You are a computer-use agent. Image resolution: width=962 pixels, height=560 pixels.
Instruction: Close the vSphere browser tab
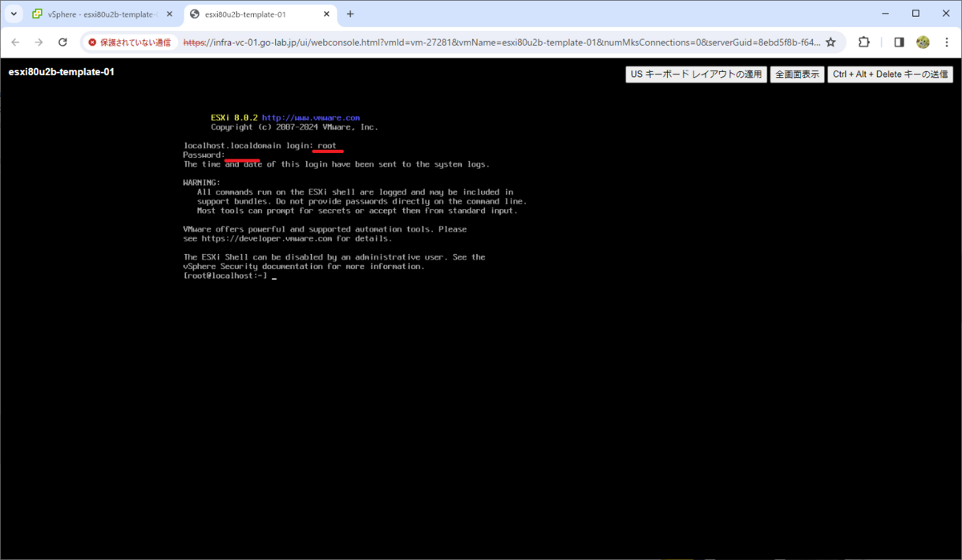pos(169,14)
